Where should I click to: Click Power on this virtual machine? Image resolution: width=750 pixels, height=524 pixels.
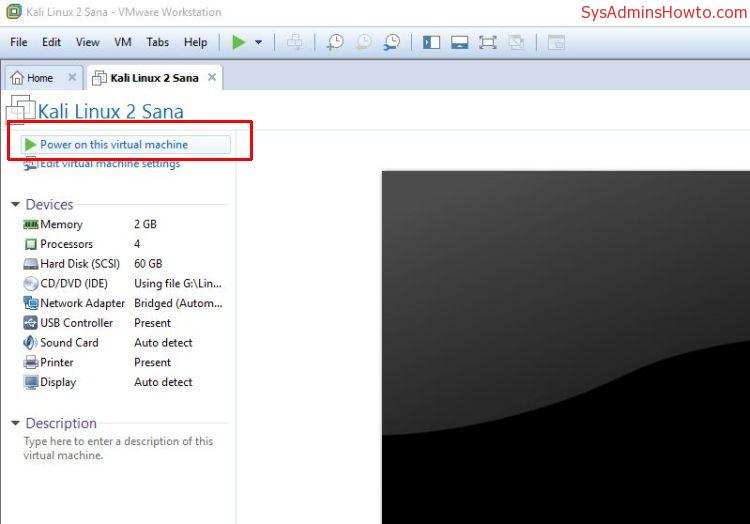tap(125, 144)
